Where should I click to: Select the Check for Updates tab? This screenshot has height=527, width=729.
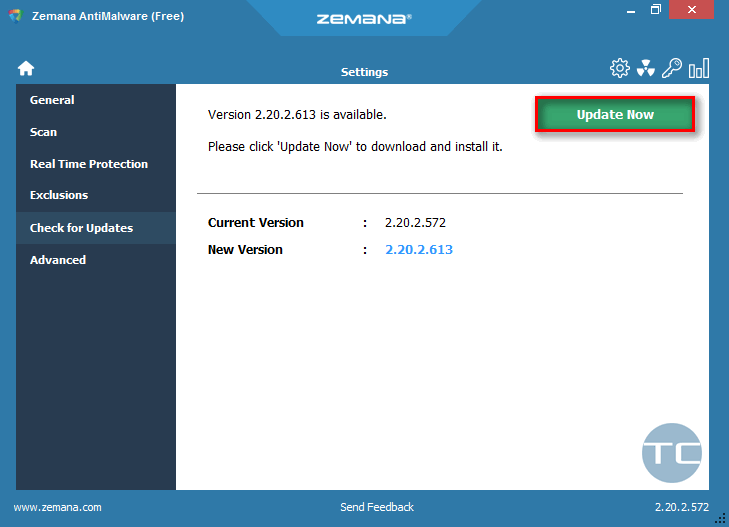click(96, 228)
